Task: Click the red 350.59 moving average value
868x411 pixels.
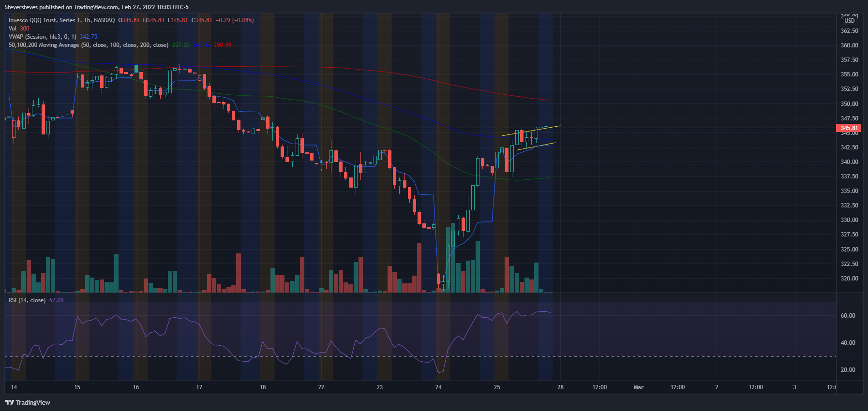Action: (223, 45)
